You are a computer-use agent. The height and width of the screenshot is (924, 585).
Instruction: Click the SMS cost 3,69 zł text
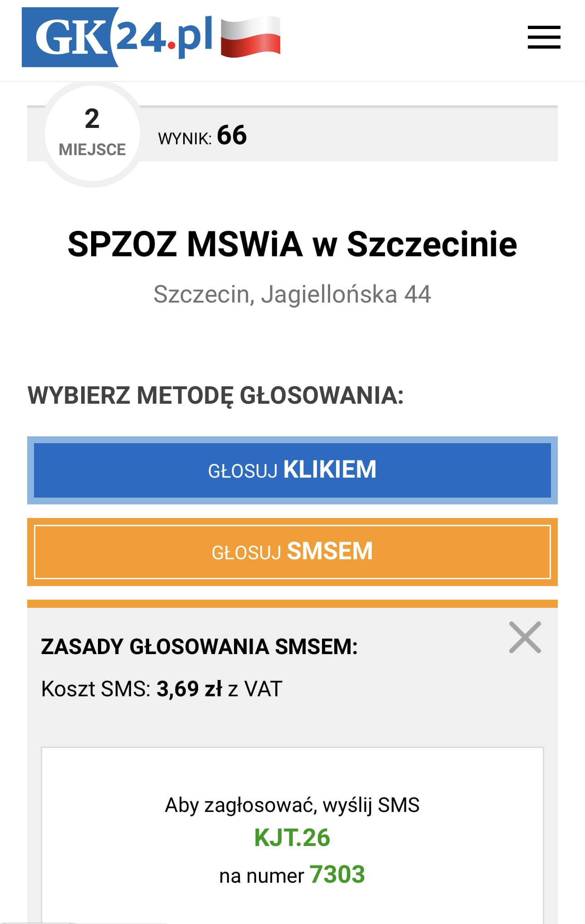[189, 689]
